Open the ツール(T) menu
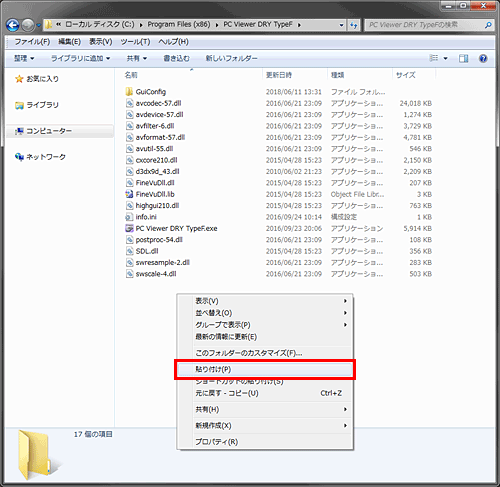500x487 pixels. [135, 42]
